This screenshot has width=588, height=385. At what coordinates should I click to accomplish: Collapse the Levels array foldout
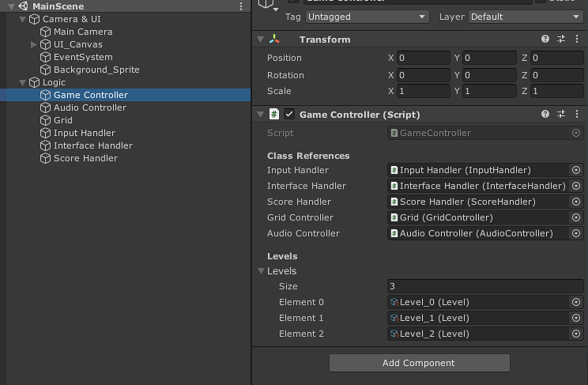pyautogui.click(x=262, y=271)
